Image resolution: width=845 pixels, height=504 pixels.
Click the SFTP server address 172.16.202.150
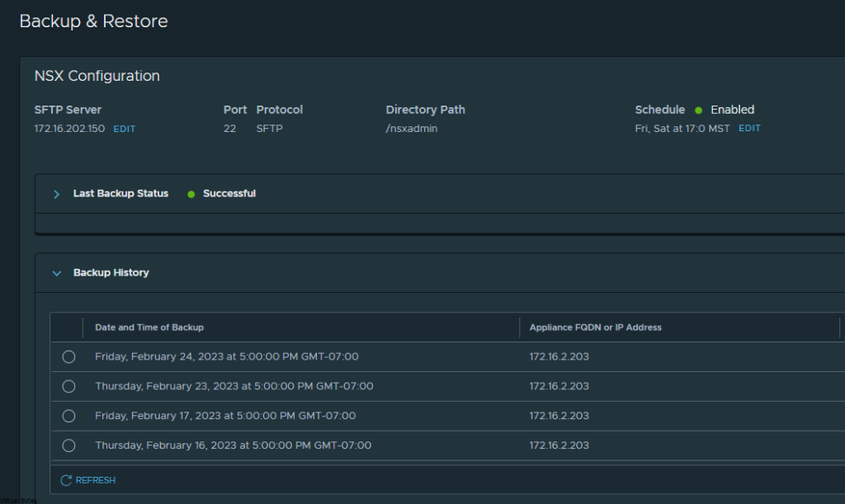click(69, 129)
